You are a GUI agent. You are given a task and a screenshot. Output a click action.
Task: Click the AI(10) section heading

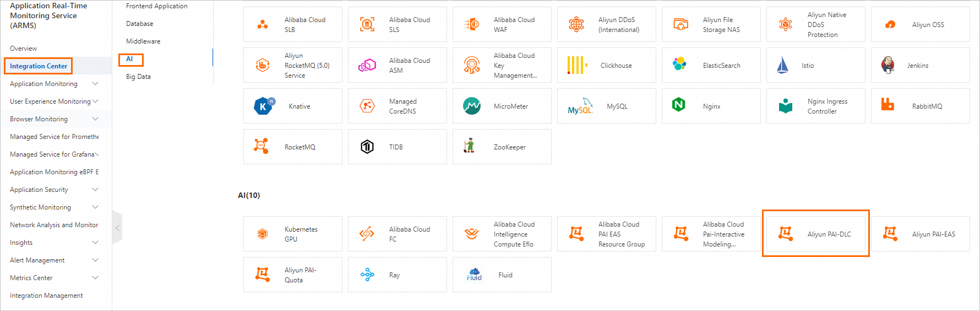click(x=249, y=195)
